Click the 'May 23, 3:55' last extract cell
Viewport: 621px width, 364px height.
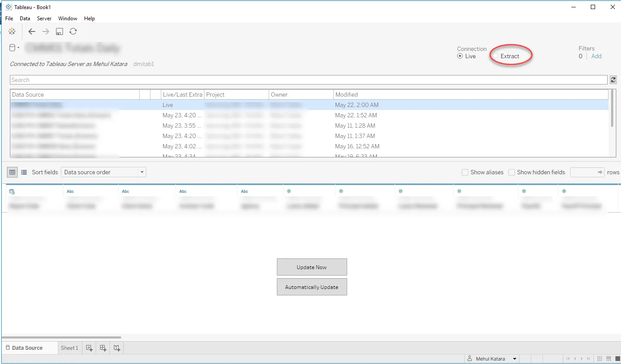point(182,126)
